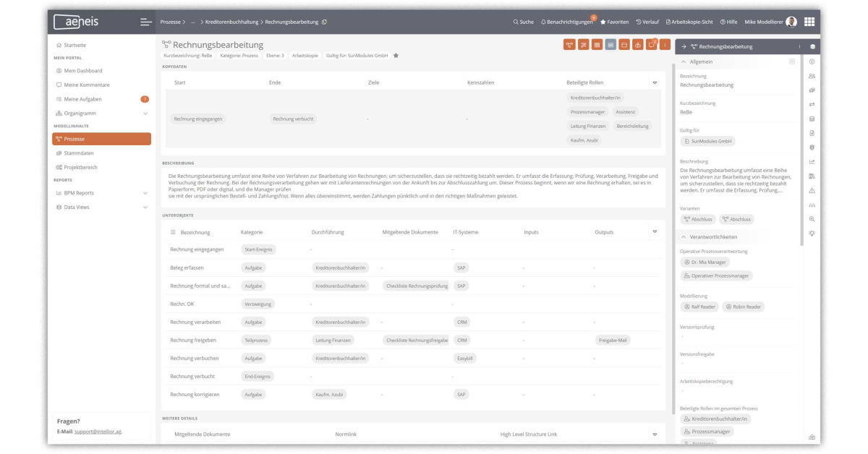
Task: Select the highlighted form view toolbar button
Action: [610, 45]
